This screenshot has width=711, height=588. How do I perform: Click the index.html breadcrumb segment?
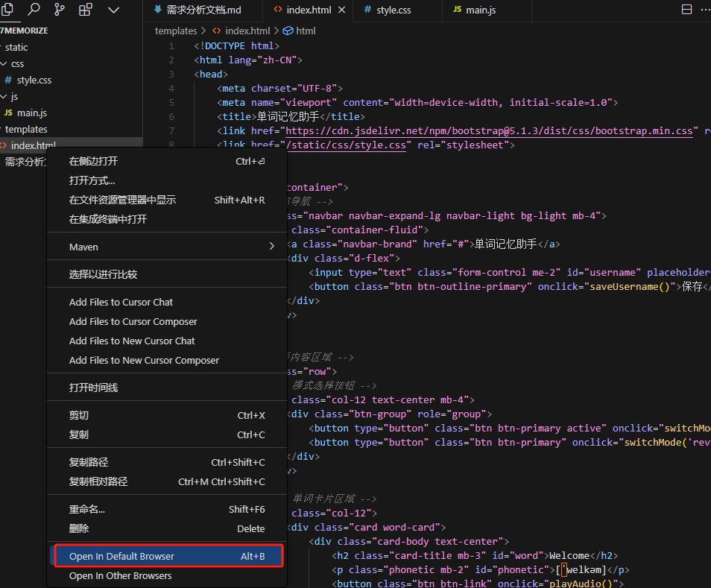[247, 31]
